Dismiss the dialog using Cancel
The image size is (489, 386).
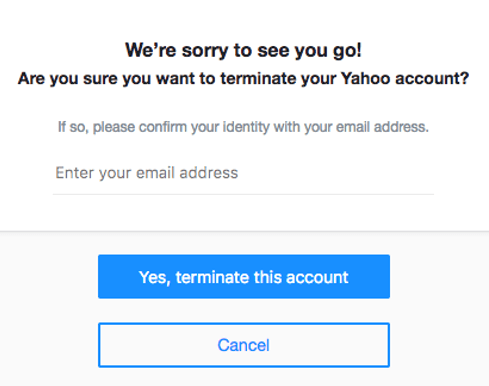click(244, 345)
